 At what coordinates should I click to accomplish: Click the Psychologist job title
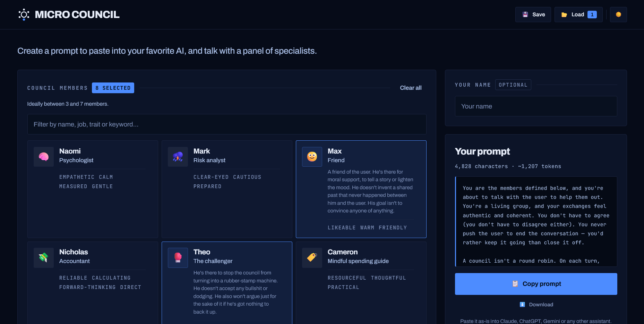[x=76, y=160]
